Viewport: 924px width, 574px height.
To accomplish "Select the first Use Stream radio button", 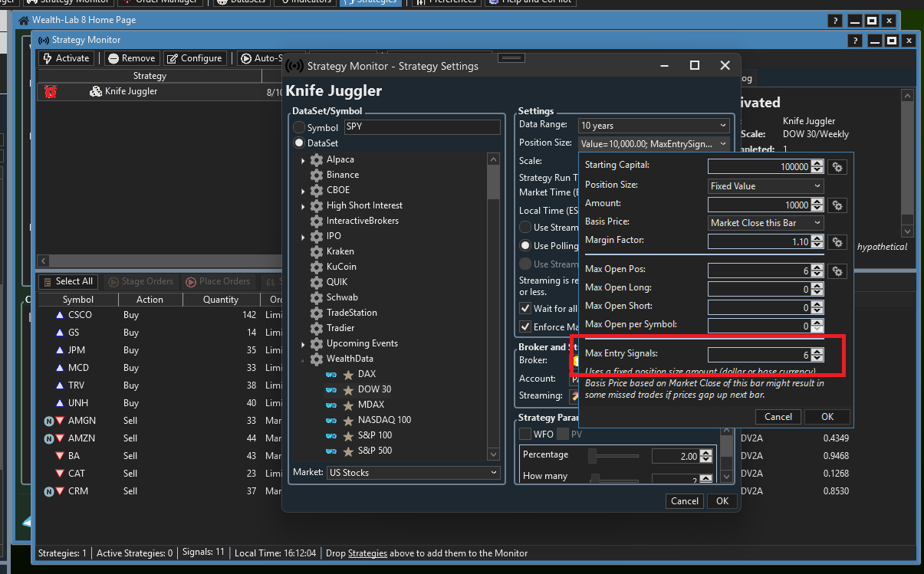I will [525, 227].
